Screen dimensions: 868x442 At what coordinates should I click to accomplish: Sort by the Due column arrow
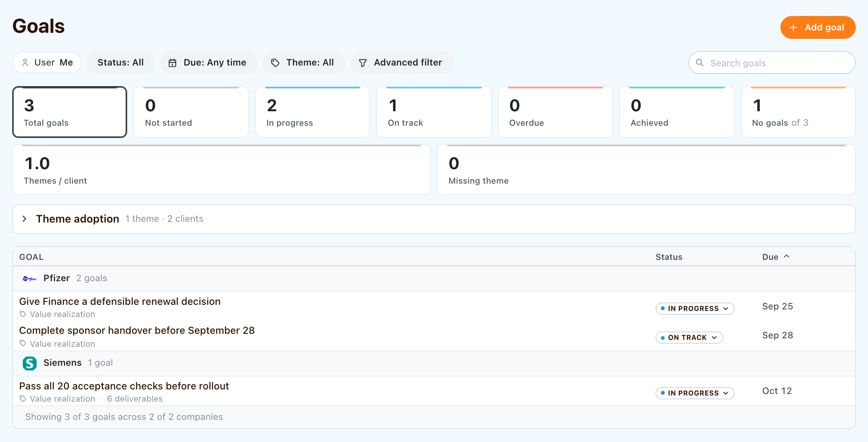pyautogui.click(x=787, y=256)
